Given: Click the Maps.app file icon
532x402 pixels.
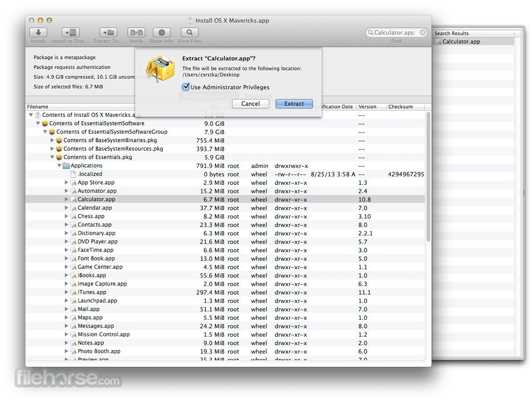Looking at the screenshot, I should click(73, 318).
